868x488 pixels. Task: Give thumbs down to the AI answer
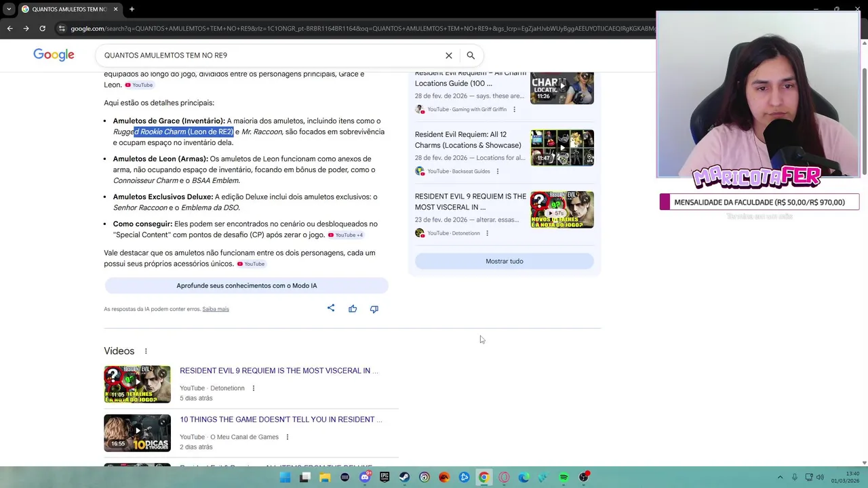click(374, 309)
